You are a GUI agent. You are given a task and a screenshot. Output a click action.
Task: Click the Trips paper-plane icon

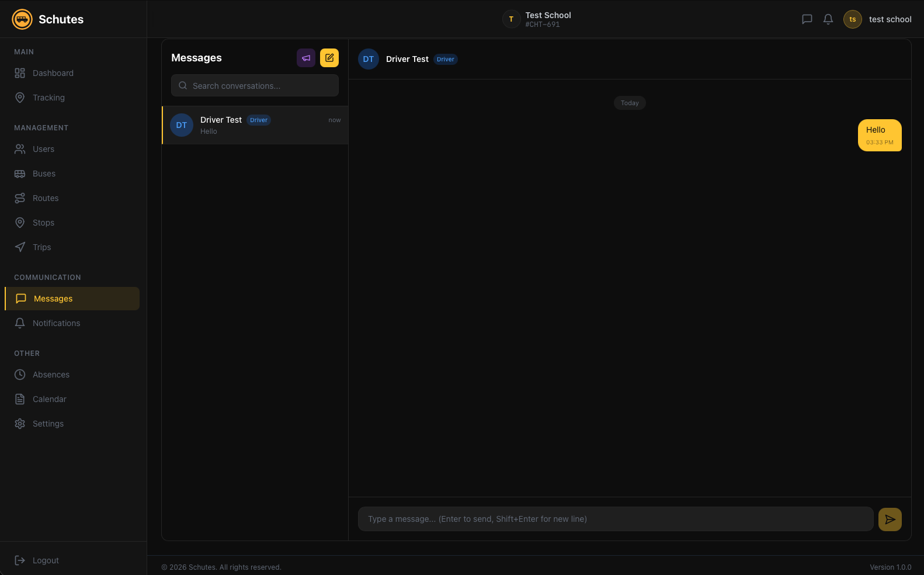20,247
